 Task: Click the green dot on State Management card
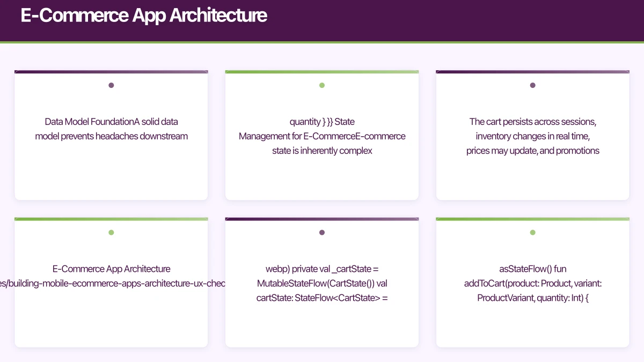322,85
